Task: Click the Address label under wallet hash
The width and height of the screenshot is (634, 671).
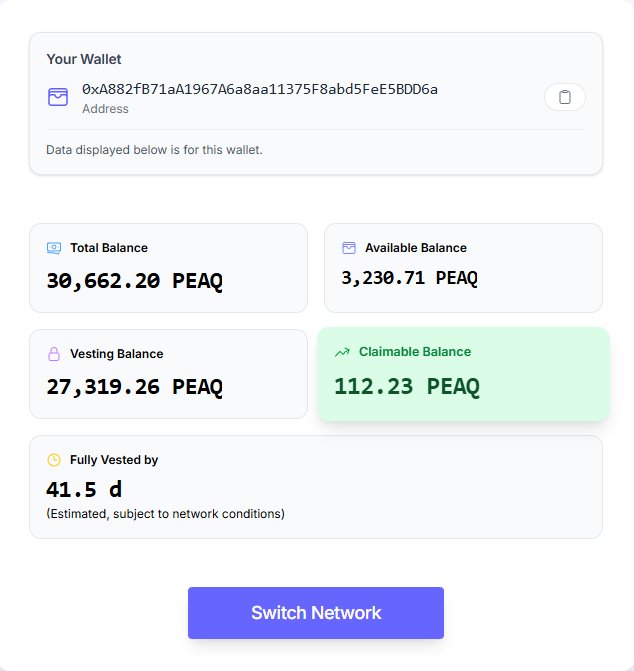Action: coord(105,109)
